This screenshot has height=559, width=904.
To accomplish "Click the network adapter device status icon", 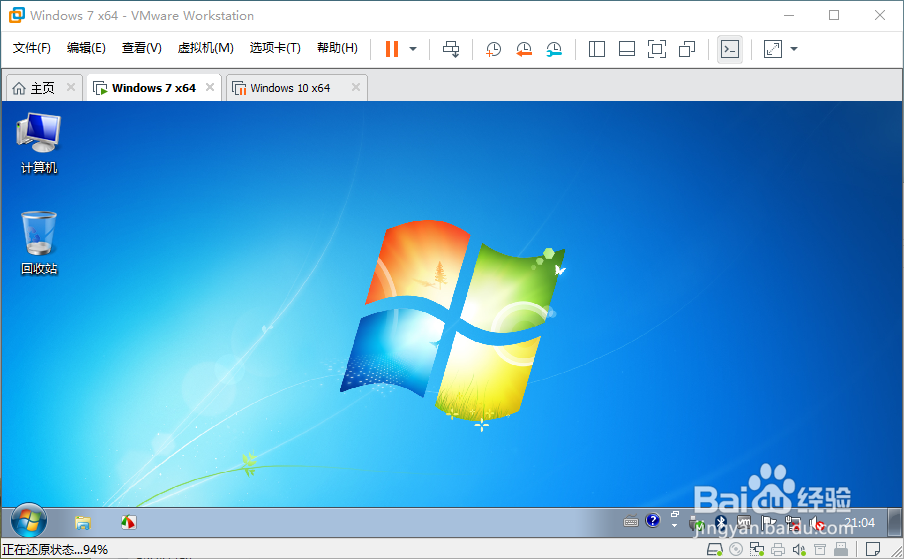I will coord(756,549).
